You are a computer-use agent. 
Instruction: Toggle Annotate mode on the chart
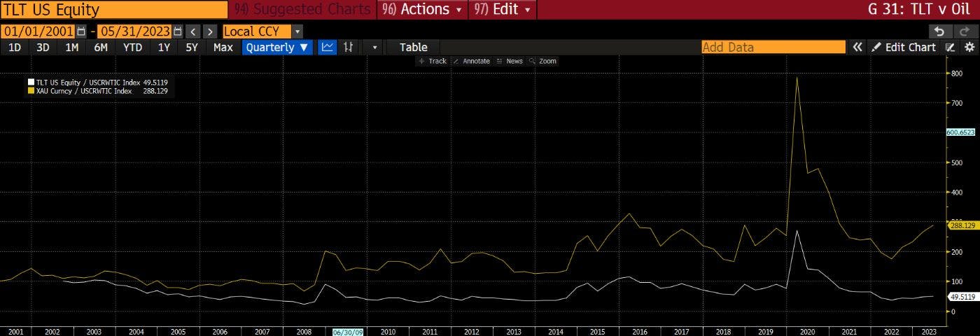point(471,61)
